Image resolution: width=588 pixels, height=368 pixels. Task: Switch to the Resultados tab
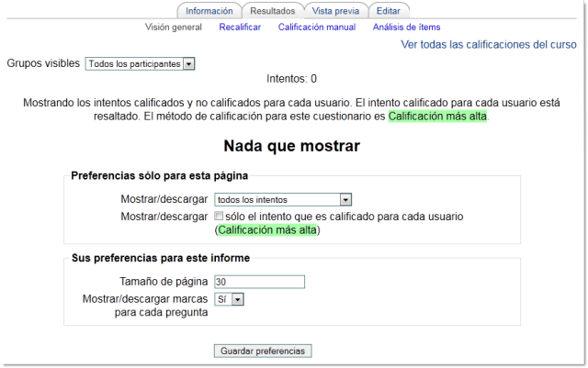[272, 11]
